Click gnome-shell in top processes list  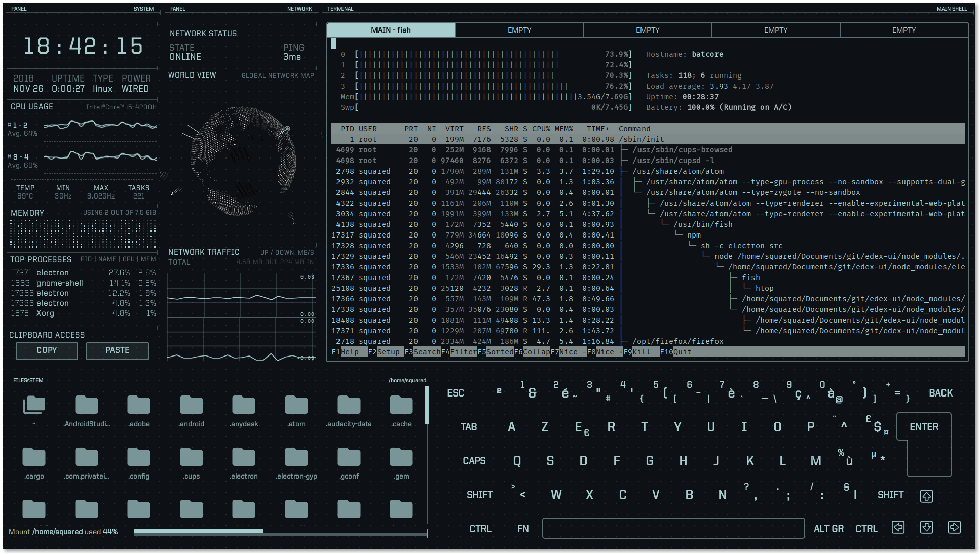[60, 283]
